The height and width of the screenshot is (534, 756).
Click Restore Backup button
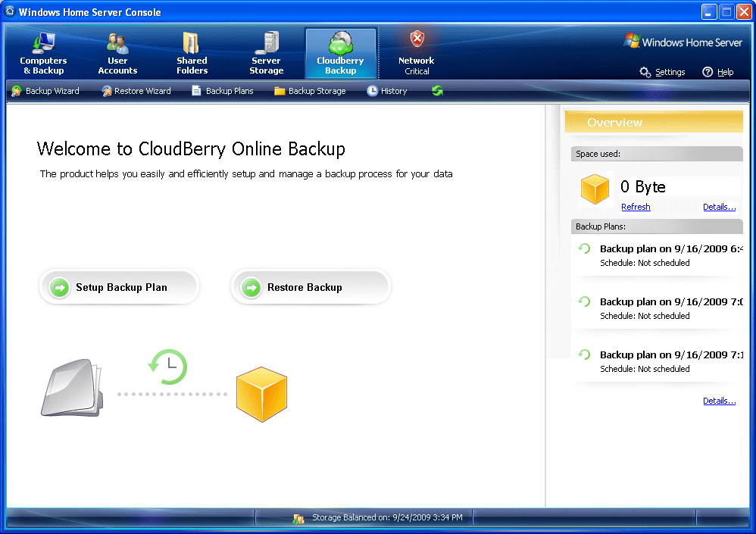(x=311, y=287)
